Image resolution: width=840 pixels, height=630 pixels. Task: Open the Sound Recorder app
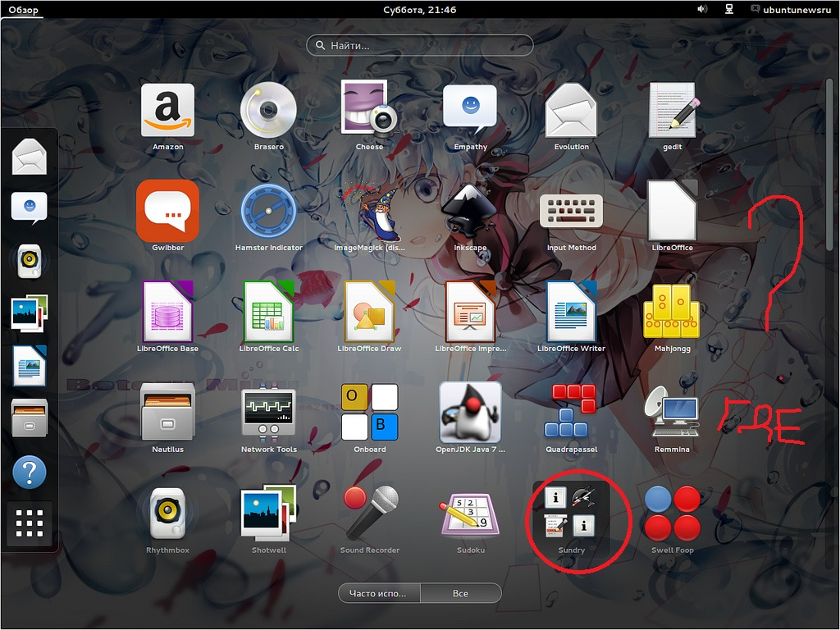tap(369, 514)
